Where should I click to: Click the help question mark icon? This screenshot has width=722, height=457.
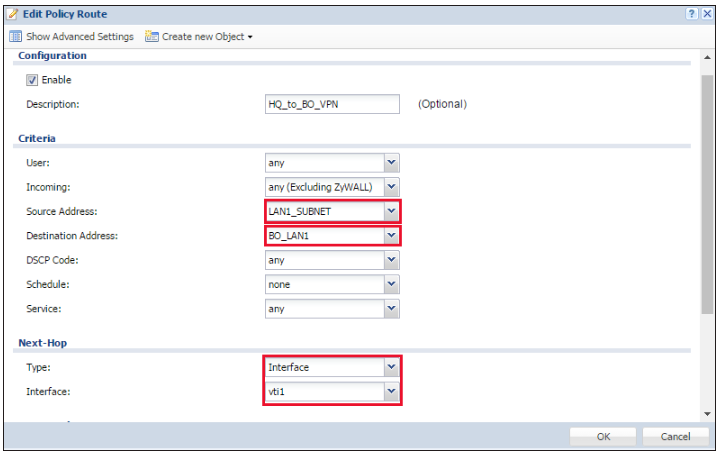(x=692, y=14)
